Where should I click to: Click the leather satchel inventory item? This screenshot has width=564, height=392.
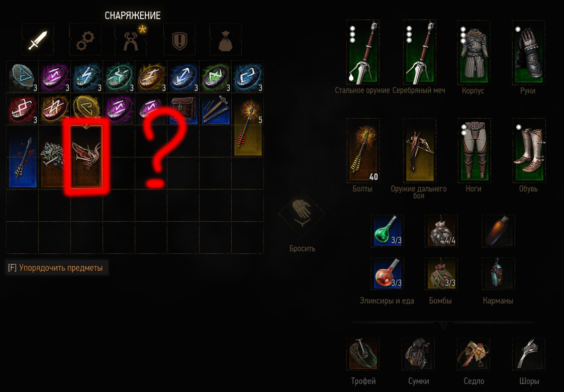coord(183,109)
